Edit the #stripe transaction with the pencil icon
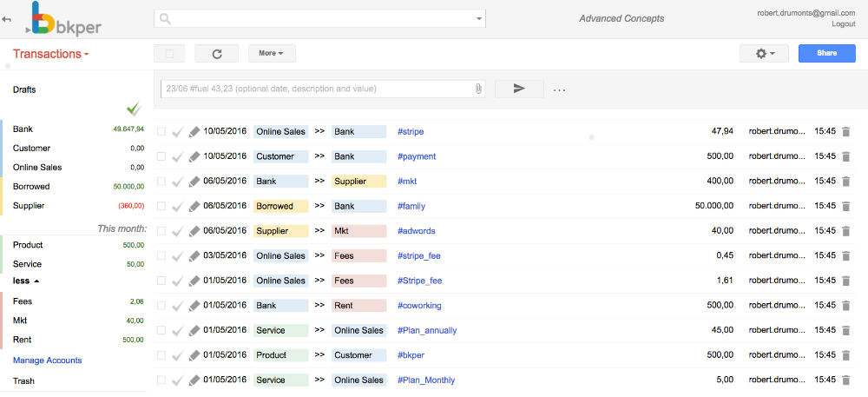The width and height of the screenshot is (868, 397). 194,132
